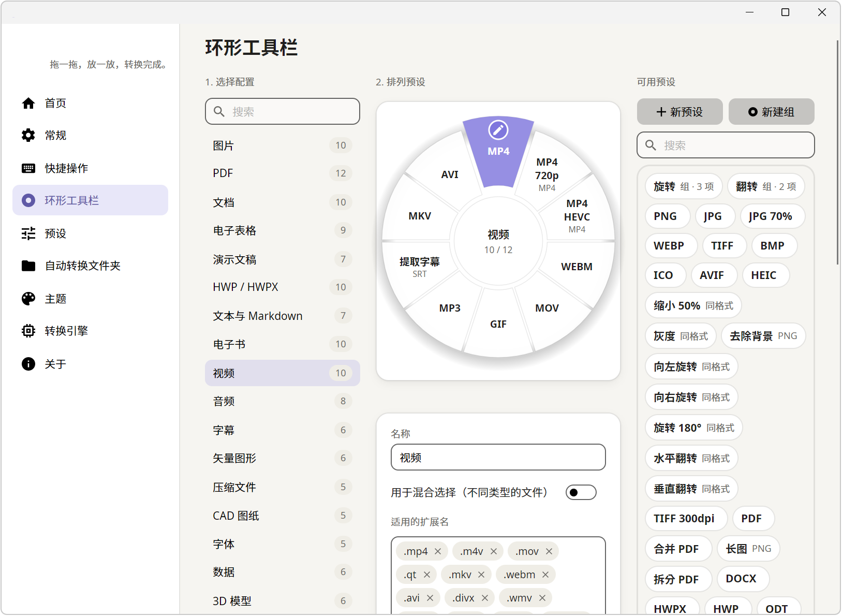842x616 pixels.
Task: Click the 新预设 button
Action: click(x=679, y=112)
